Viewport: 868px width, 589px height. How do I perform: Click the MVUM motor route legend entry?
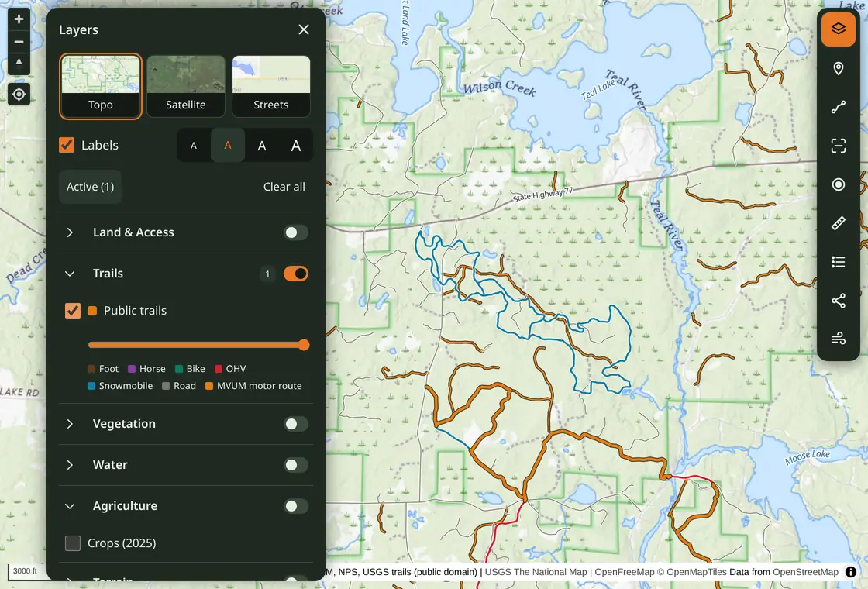click(x=253, y=386)
